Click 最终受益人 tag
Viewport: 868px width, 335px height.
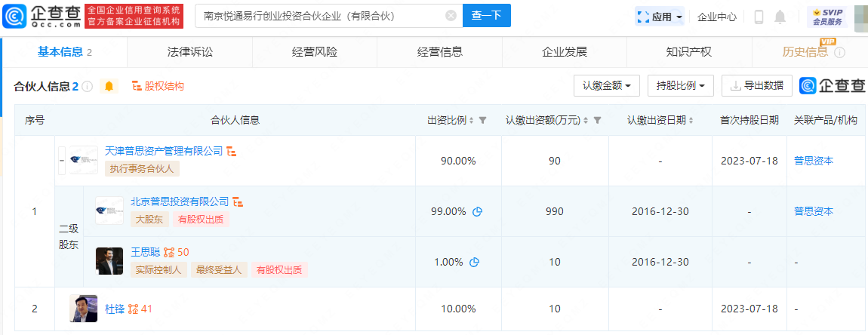click(220, 270)
